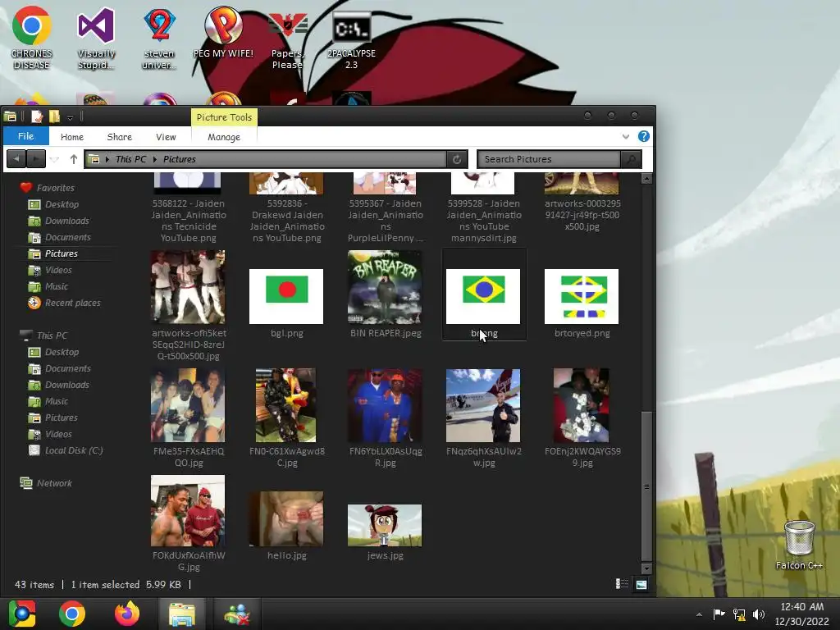Select Recent places in navigation pane
The image size is (840, 630).
[72, 303]
